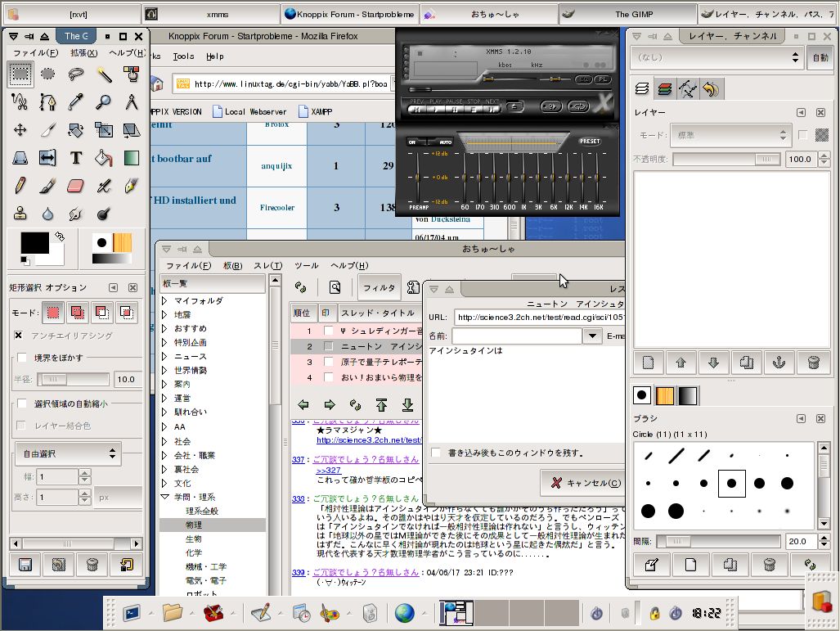Check the box in thread row 4
The width and height of the screenshot is (840, 631).
329,377
